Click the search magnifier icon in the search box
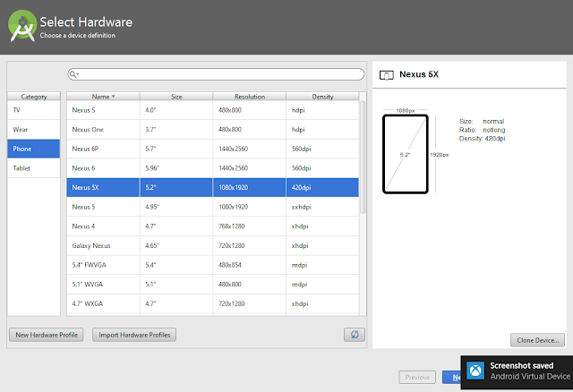Screen dimensions: 573x392 coord(73,74)
